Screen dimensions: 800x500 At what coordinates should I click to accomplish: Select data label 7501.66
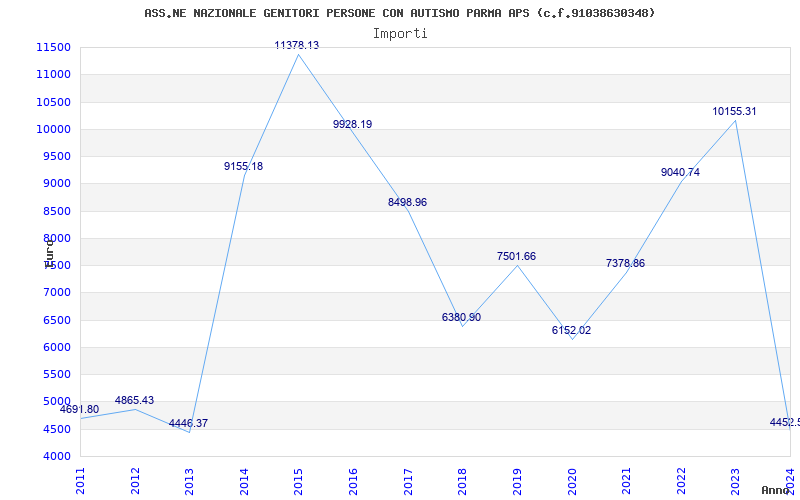516,256
